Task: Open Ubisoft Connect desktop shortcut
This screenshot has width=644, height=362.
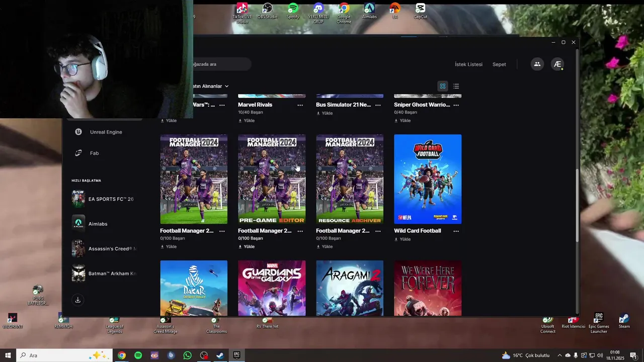Action: (548, 325)
